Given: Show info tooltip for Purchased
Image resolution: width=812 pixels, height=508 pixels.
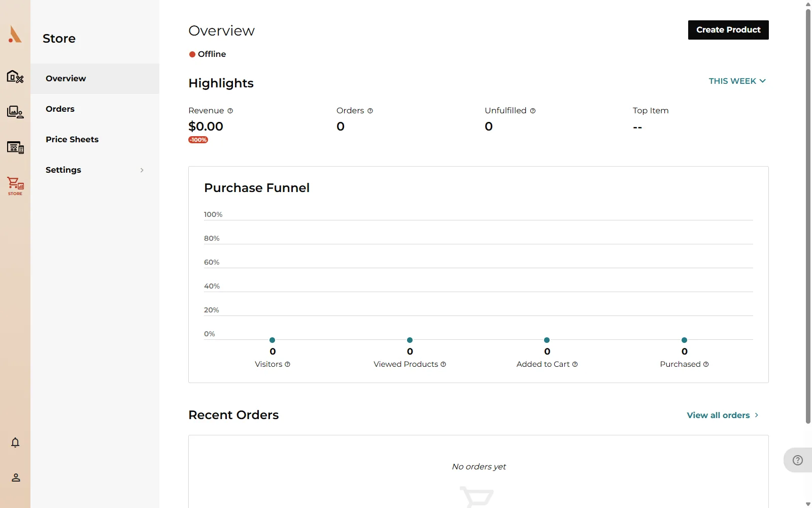Looking at the screenshot, I should pyautogui.click(x=706, y=364).
